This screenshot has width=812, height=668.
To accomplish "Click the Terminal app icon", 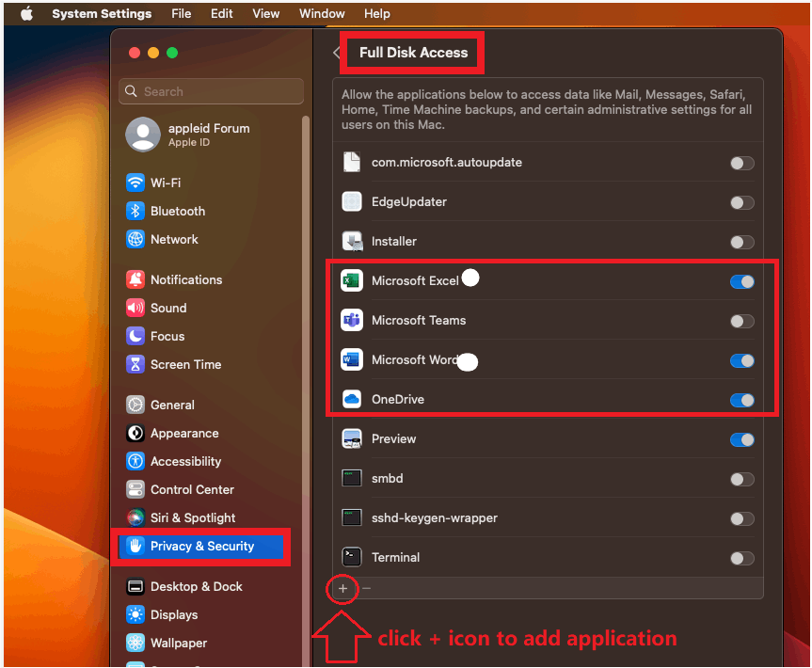I will click(x=352, y=557).
